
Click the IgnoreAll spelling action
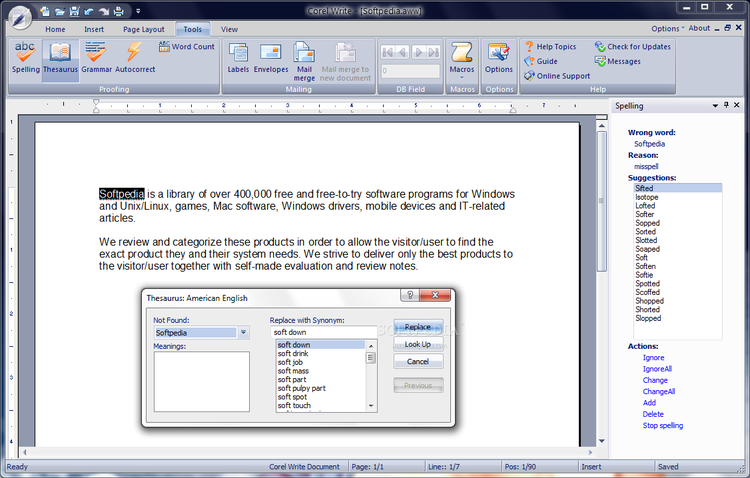(657, 369)
